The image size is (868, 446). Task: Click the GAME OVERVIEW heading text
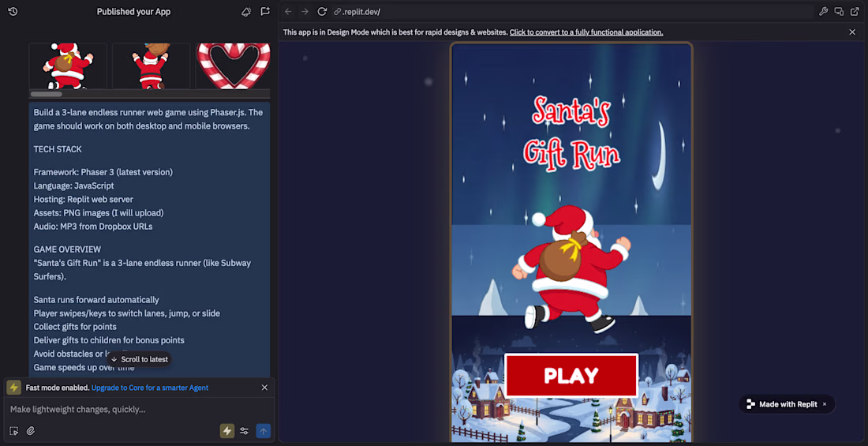pyautogui.click(x=67, y=249)
